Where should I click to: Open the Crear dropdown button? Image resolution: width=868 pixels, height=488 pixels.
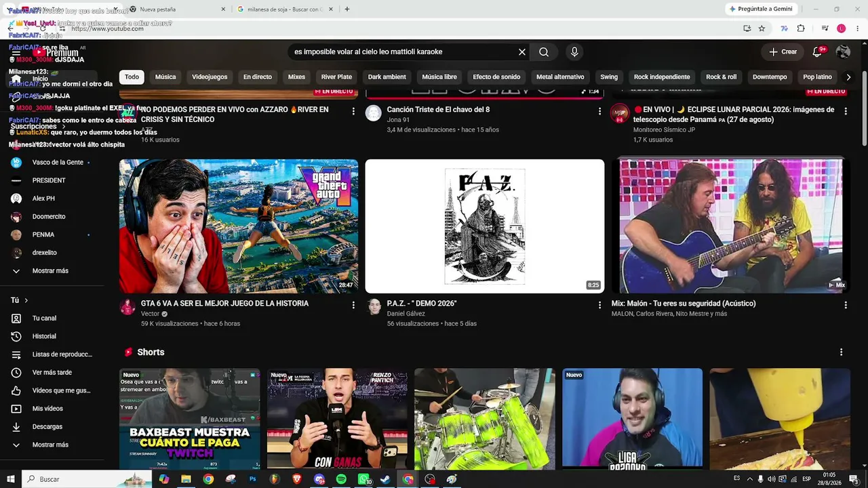[783, 52]
